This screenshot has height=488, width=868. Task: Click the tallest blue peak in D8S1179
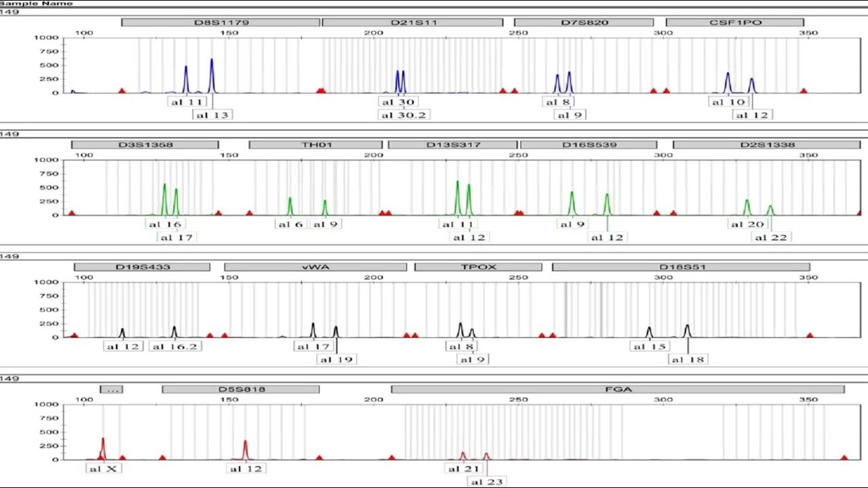tap(212, 75)
